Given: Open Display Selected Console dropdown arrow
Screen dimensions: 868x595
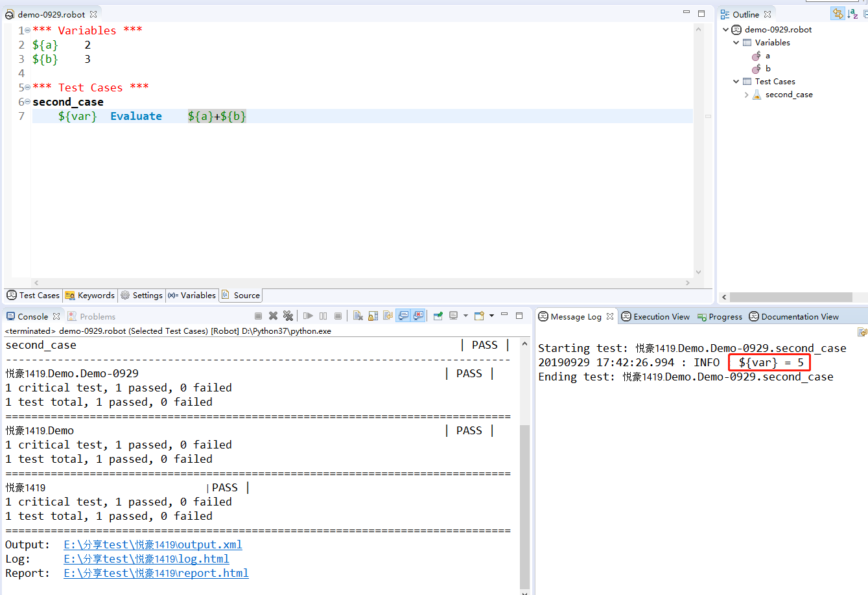Looking at the screenshot, I should pos(465,316).
